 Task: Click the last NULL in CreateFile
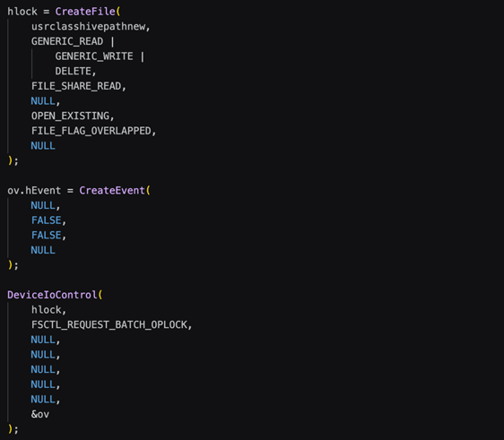click(x=43, y=146)
